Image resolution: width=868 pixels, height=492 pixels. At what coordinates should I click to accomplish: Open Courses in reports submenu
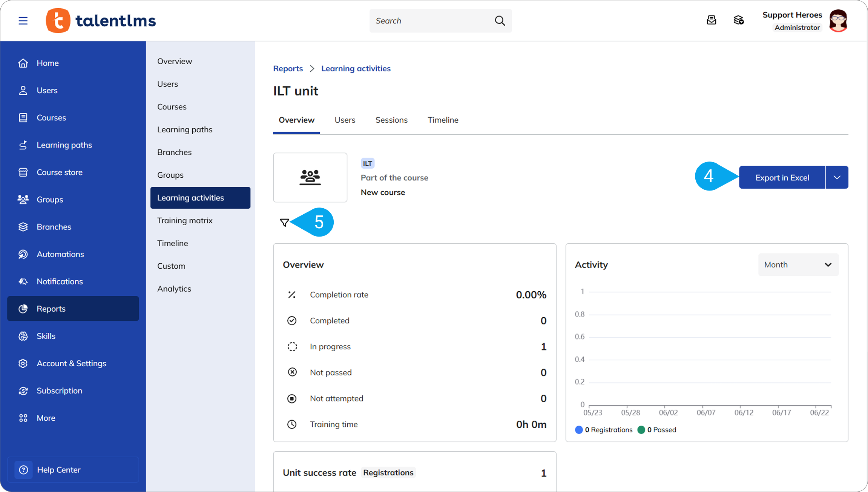[172, 107]
